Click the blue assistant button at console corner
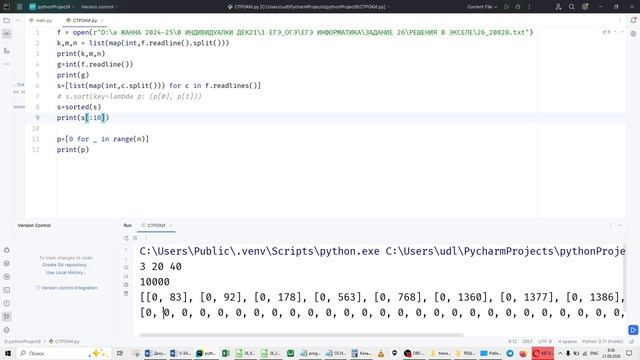The width and height of the screenshot is (640, 360). click(x=633, y=330)
